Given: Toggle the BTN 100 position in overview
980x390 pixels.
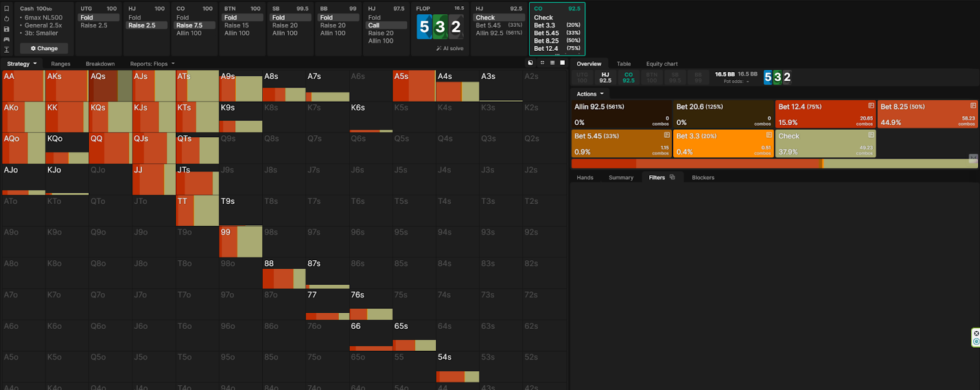Looking at the screenshot, I should click(652, 78).
